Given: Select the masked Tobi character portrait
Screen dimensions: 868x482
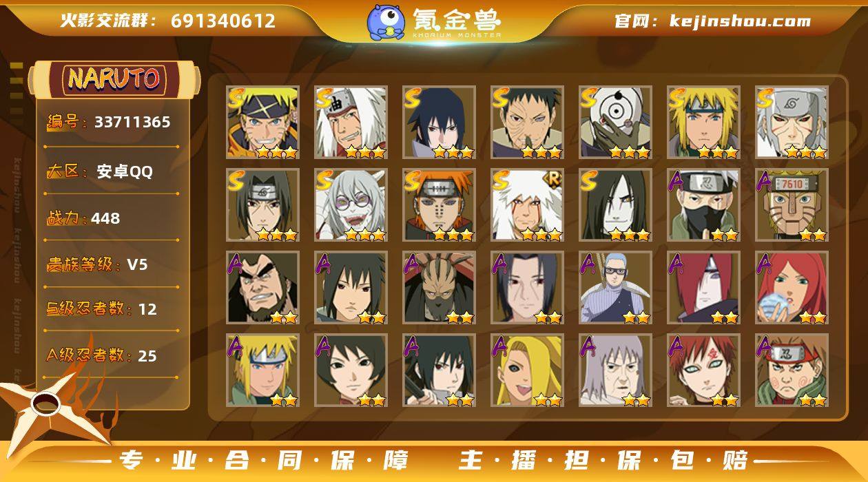Looking at the screenshot, I should [x=615, y=123].
